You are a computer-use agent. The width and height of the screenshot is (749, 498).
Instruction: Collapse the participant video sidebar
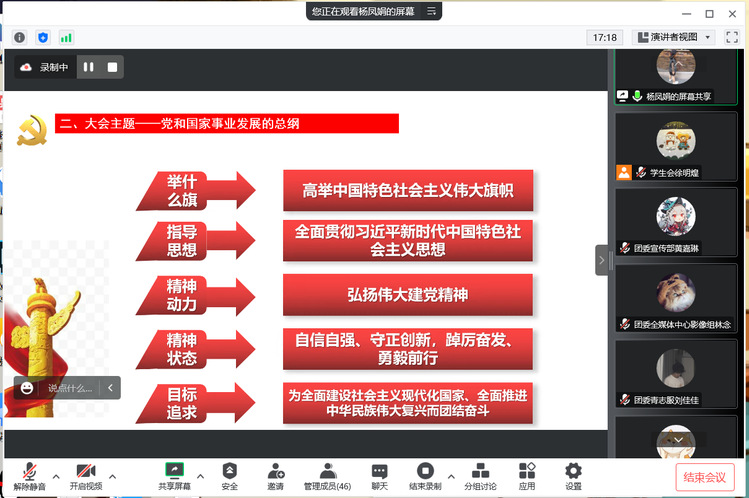click(x=601, y=260)
